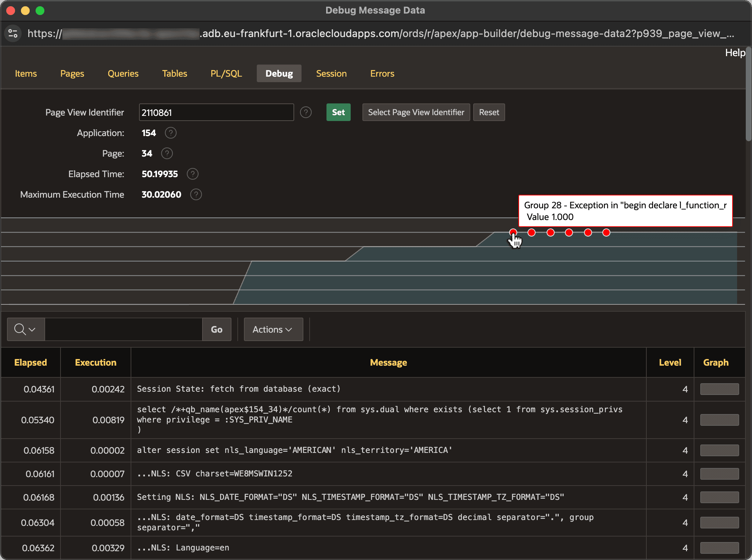This screenshot has height=560, width=752.
Task: Switch to the Items tab
Action: point(26,73)
